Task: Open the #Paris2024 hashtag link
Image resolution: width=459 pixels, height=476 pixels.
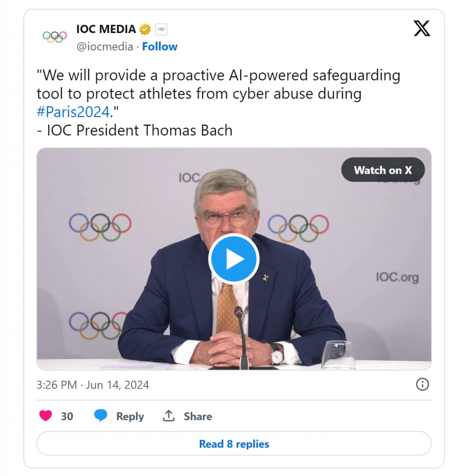Action: (73, 112)
